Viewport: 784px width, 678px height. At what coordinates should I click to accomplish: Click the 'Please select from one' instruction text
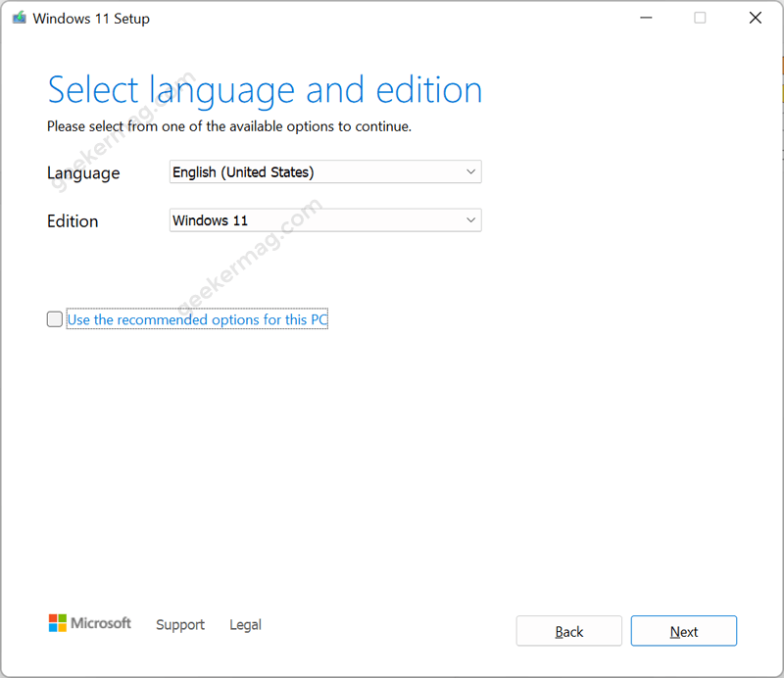[229, 126]
